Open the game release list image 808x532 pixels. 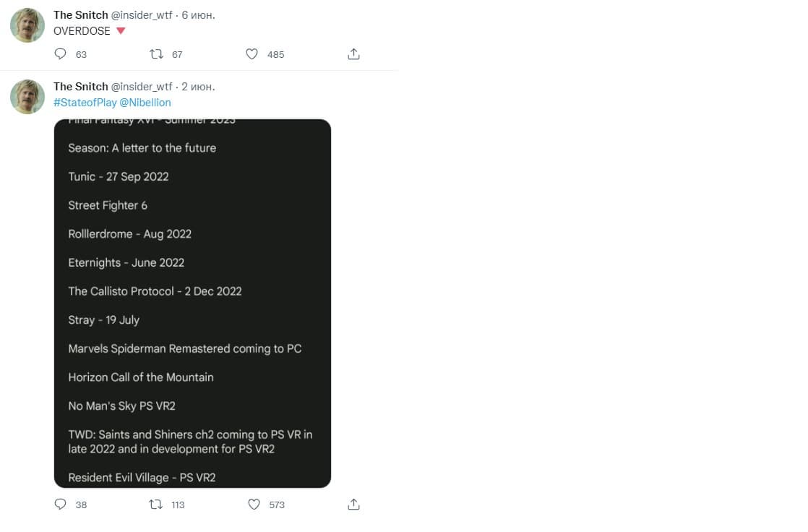(x=192, y=304)
